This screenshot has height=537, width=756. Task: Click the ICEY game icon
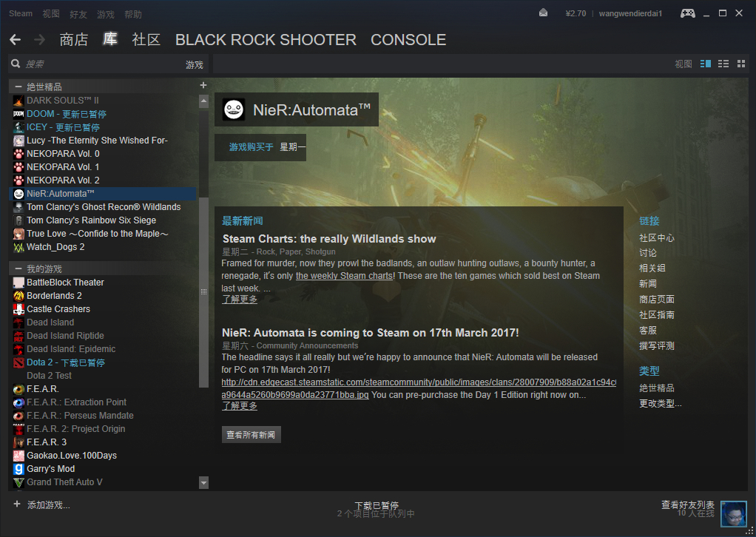coord(18,127)
